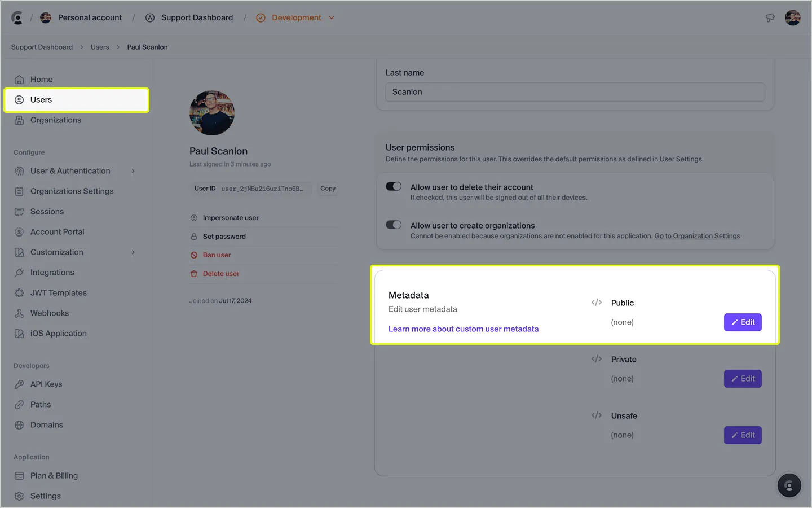Click into the Last name field
The image size is (812, 508).
tap(575, 92)
